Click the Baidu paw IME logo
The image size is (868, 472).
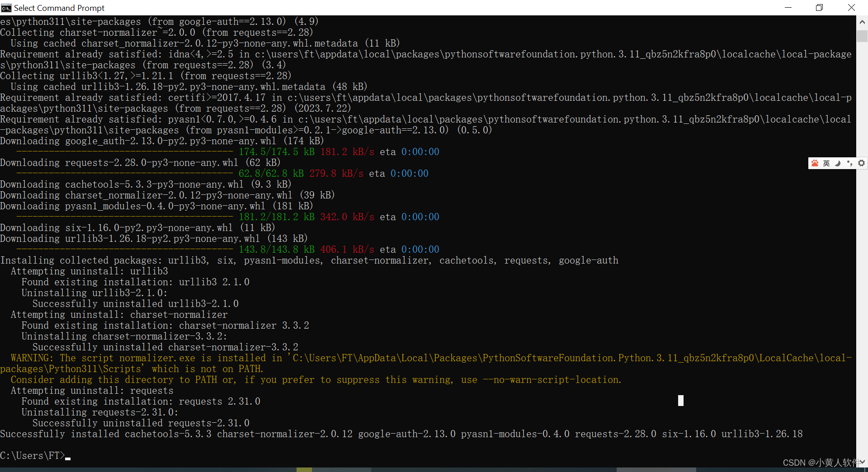pos(815,163)
